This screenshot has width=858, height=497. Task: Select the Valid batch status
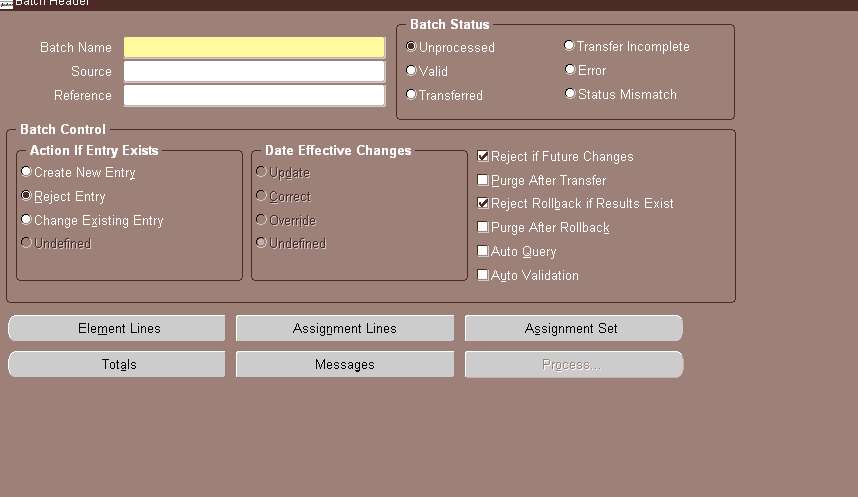[x=411, y=71]
